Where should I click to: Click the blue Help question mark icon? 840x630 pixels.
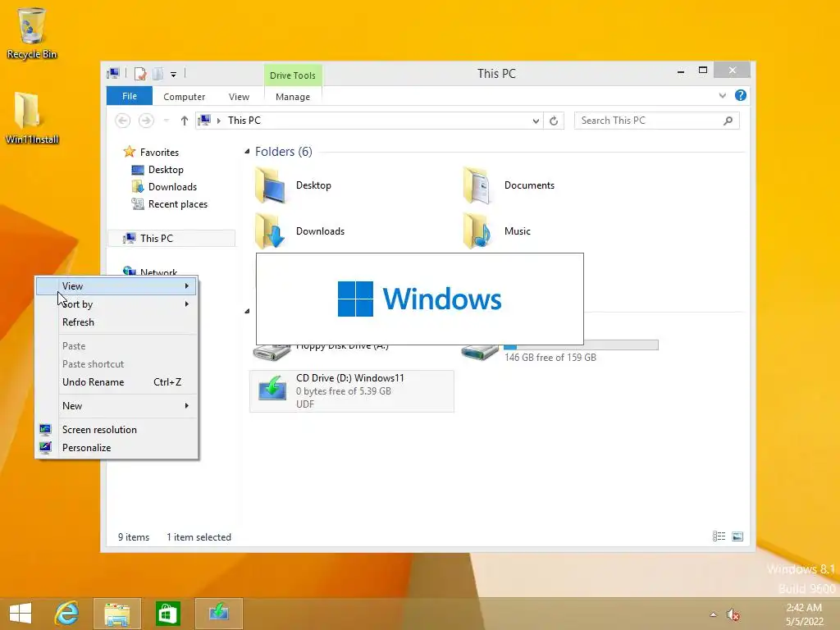pos(741,95)
